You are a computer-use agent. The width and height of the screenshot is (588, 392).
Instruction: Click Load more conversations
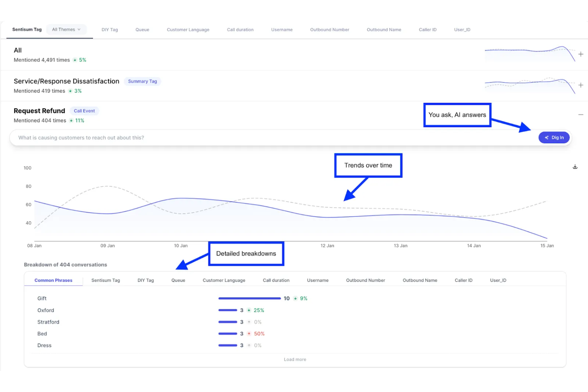tap(295, 359)
